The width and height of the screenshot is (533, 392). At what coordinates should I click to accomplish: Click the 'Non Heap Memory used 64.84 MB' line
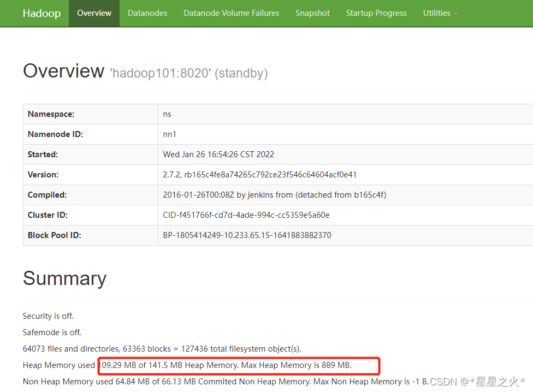coord(226,382)
